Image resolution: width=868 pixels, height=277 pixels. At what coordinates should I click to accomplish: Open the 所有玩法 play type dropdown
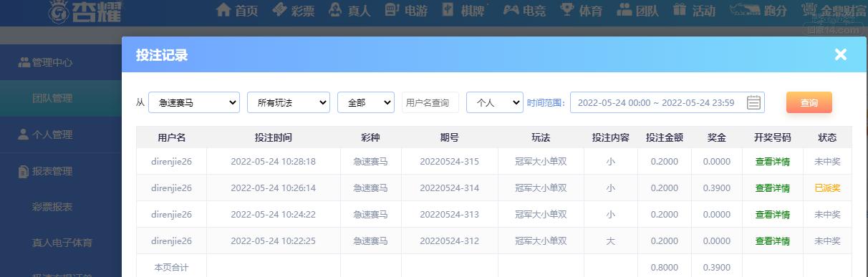click(x=289, y=102)
